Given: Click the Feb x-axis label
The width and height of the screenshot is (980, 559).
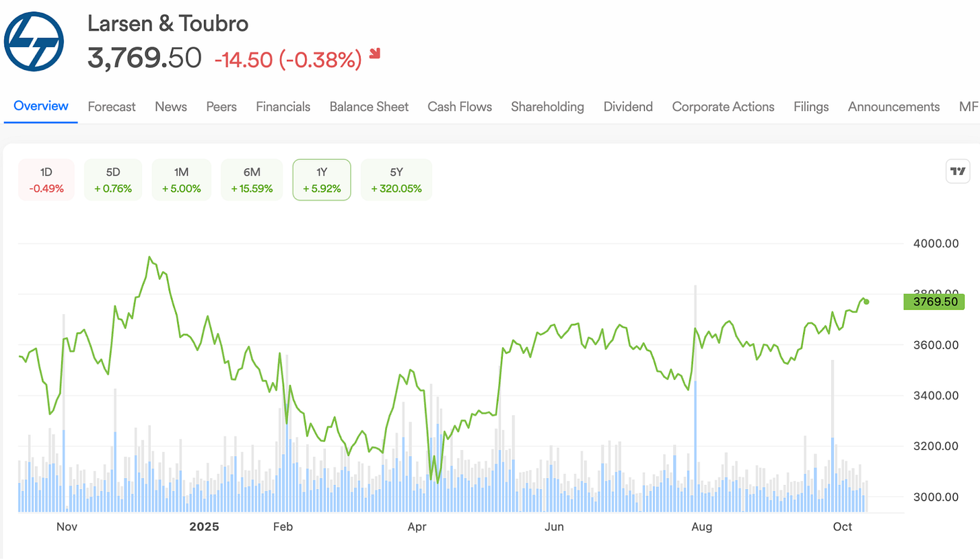Looking at the screenshot, I should [283, 526].
